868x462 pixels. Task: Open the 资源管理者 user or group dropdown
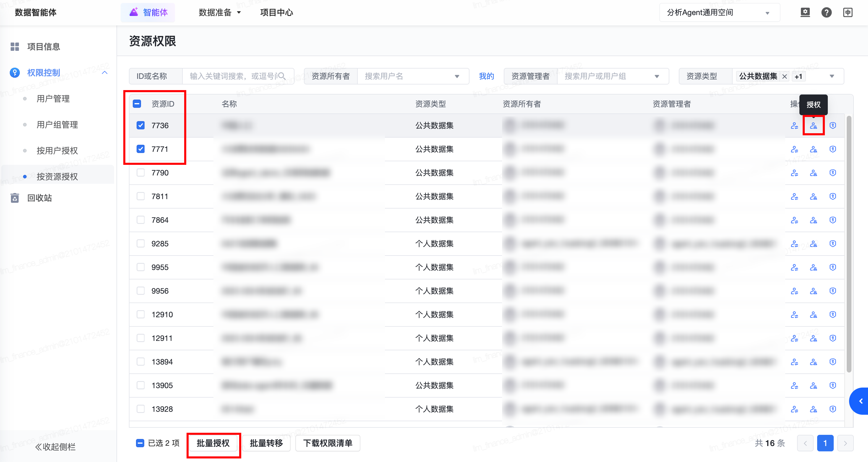(613, 76)
